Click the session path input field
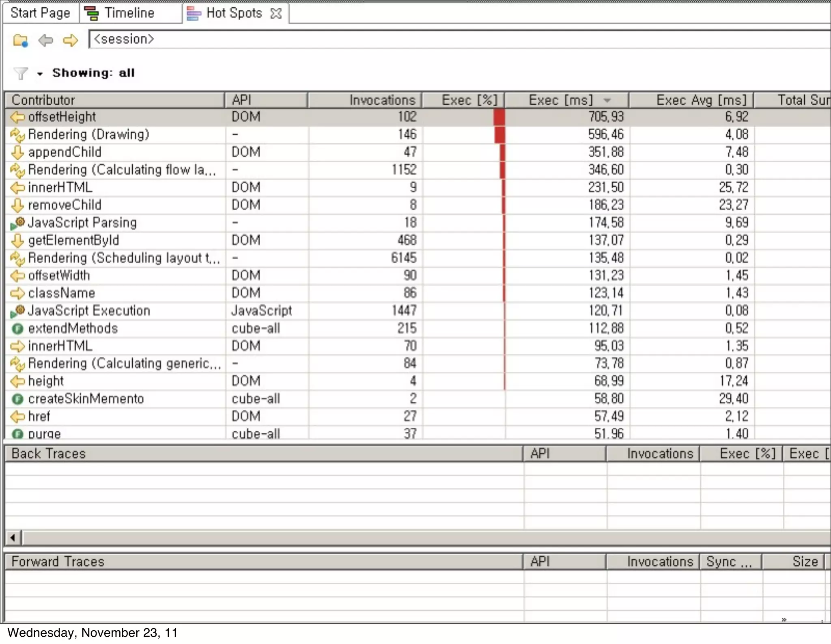The image size is (831, 644). (446, 39)
